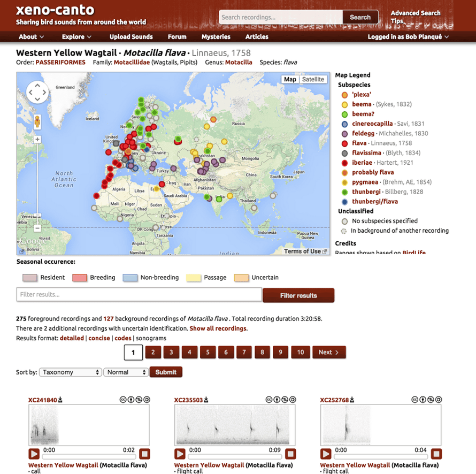
Task: Submit the sort options
Action: 166,372
